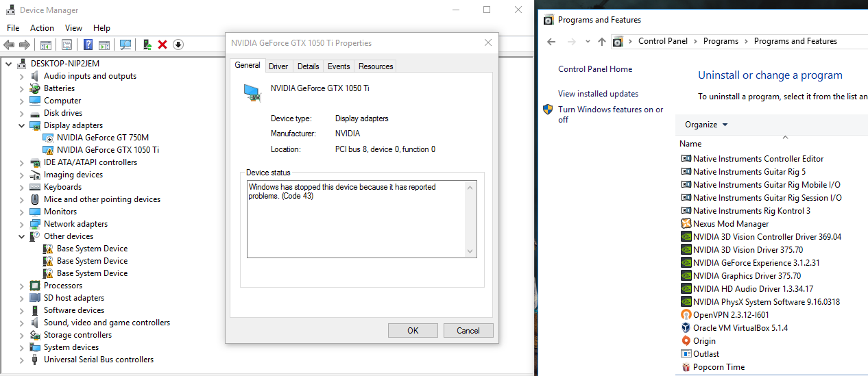The width and height of the screenshot is (868, 376).
Task: Select the Monitors tree item
Action: [x=60, y=212]
